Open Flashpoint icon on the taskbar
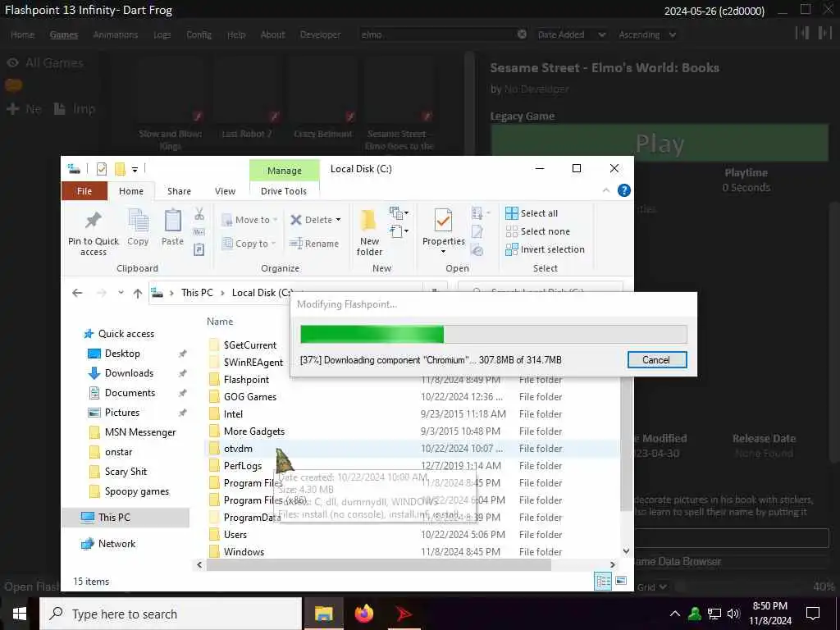This screenshot has height=630, width=840. pos(404,614)
